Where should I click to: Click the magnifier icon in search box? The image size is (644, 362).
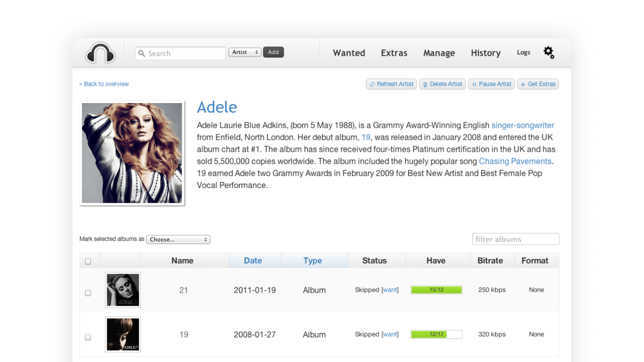click(x=142, y=53)
